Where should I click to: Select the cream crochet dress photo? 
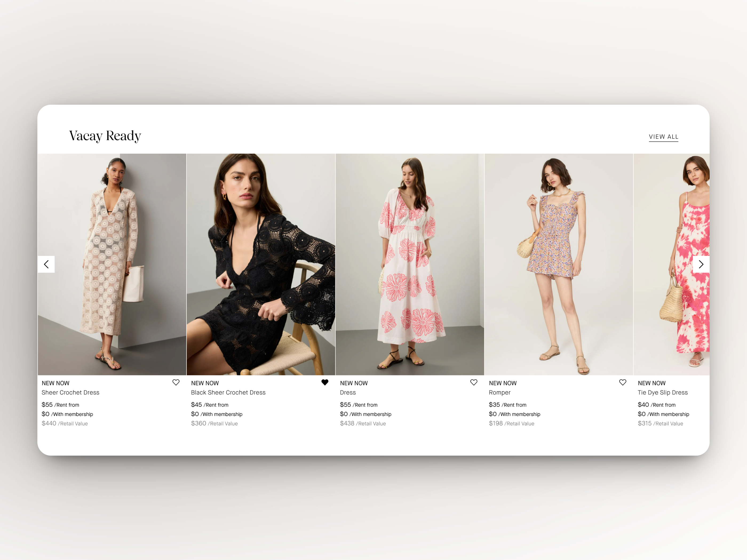point(112,264)
